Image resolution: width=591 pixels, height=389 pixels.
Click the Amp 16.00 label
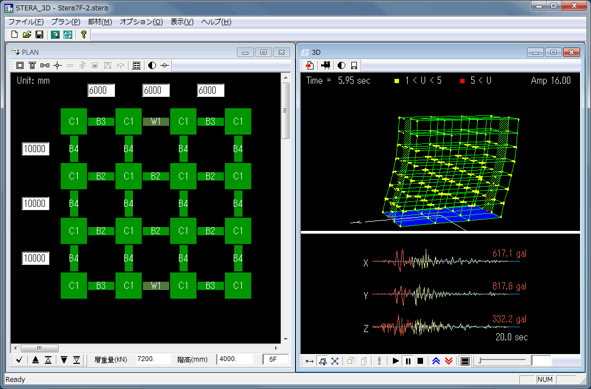[551, 80]
